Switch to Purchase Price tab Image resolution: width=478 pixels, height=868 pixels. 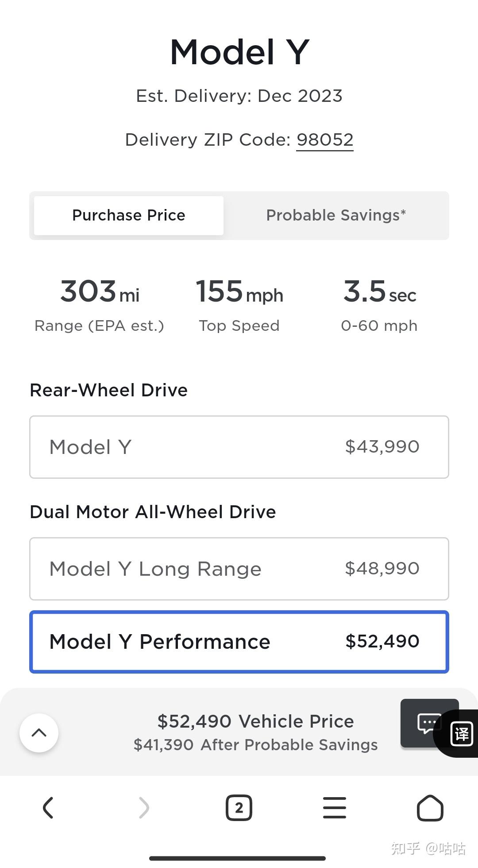pyautogui.click(x=129, y=216)
